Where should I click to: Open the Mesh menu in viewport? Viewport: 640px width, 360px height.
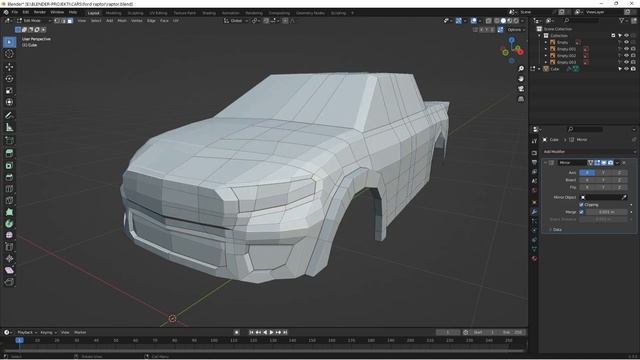tap(122, 20)
